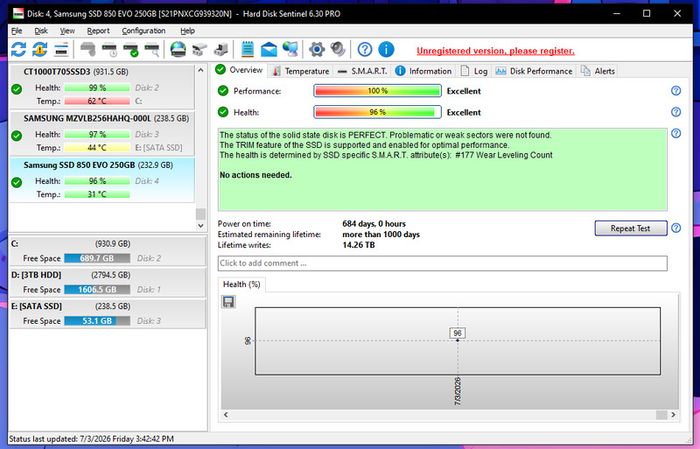Click the Health 96 % bar in Overview
The width and height of the screenshot is (700, 449).
pos(377,112)
